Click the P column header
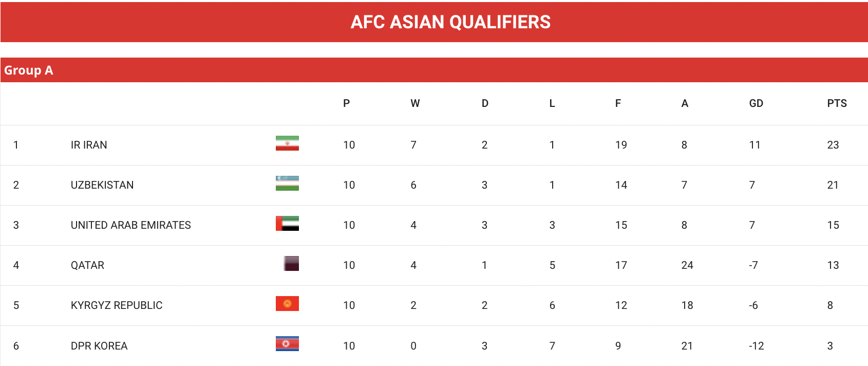 click(x=347, y=103)
